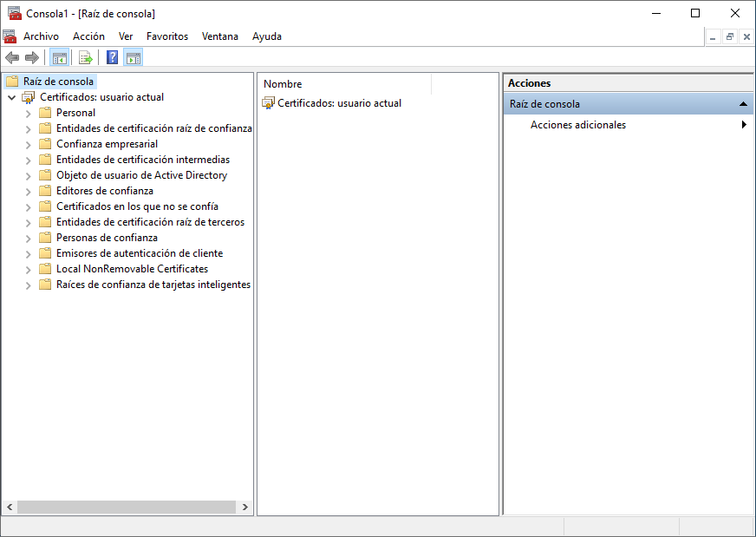The image size is (756, 537).
Task: Collapse the Raíz de consola actions section
Action: [x=743, y=104]
